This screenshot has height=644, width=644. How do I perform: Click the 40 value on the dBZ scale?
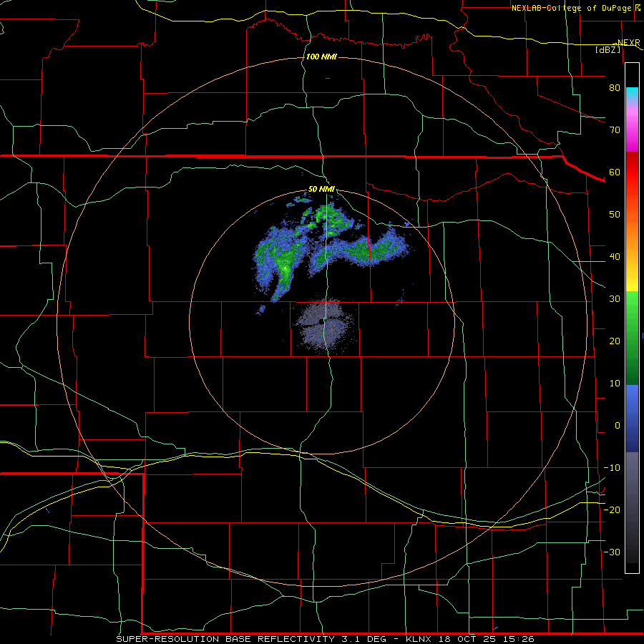pos(615,257)
